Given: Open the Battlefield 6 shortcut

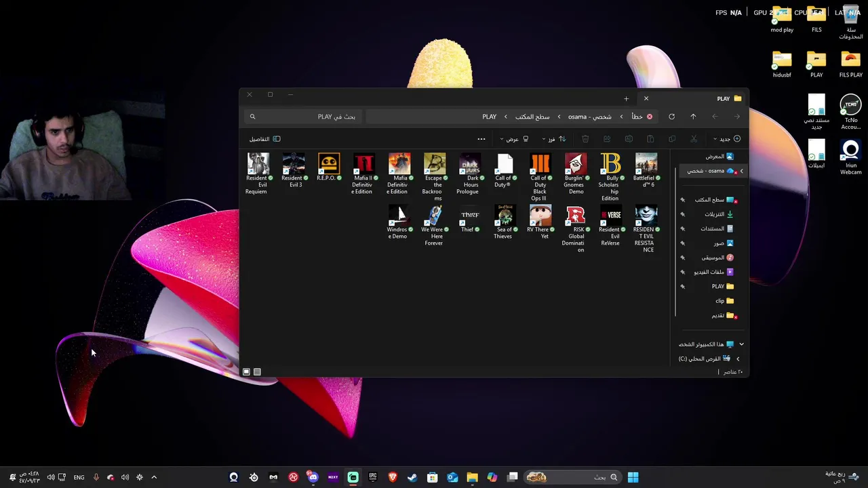Looking at the screenshot, I should [646, 171].
